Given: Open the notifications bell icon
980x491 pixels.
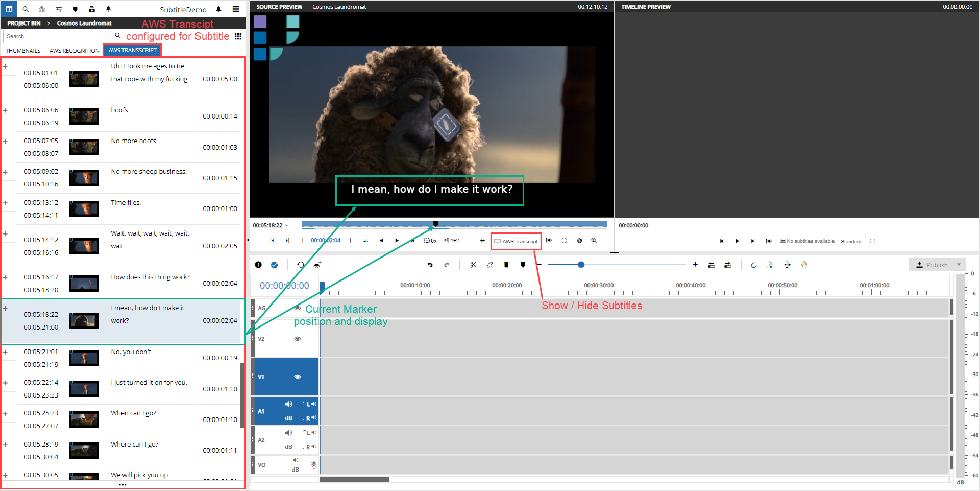Looking at the screenshot, I should (218, 9).
